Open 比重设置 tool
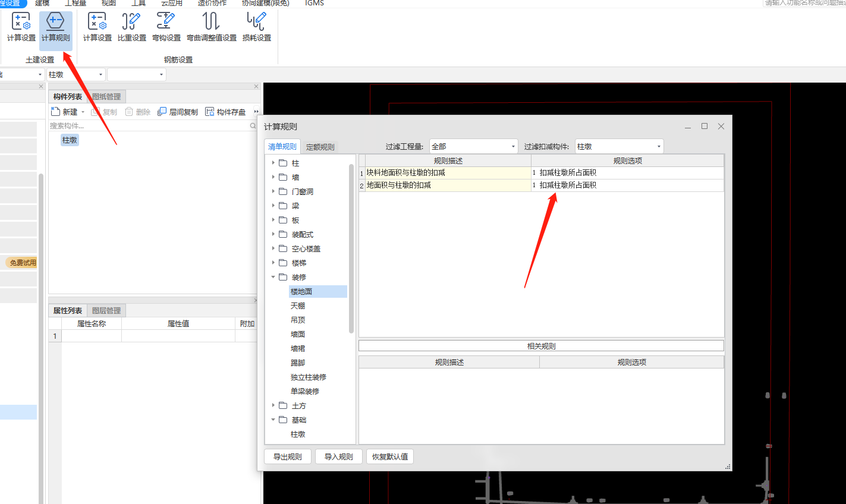846x504 pixels. coord(132,27)
